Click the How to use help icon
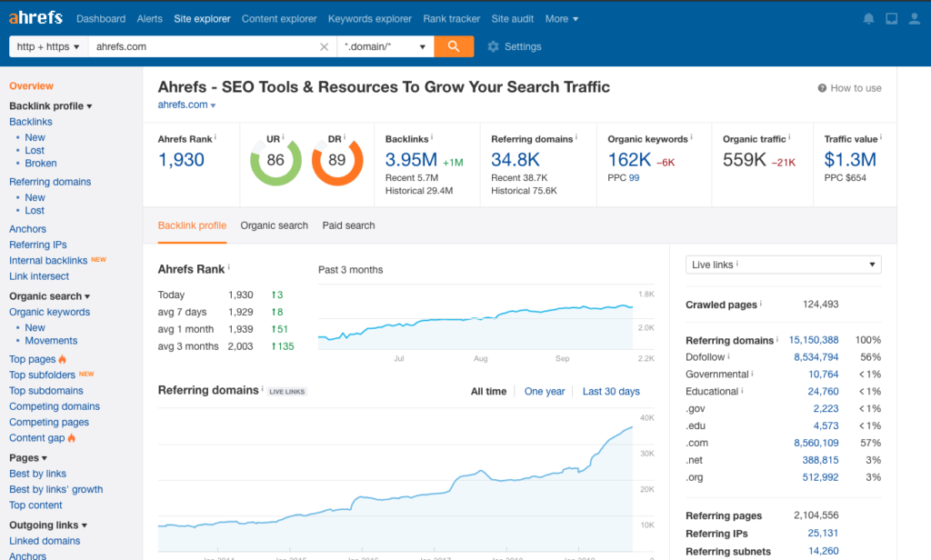 click(822, 88)
